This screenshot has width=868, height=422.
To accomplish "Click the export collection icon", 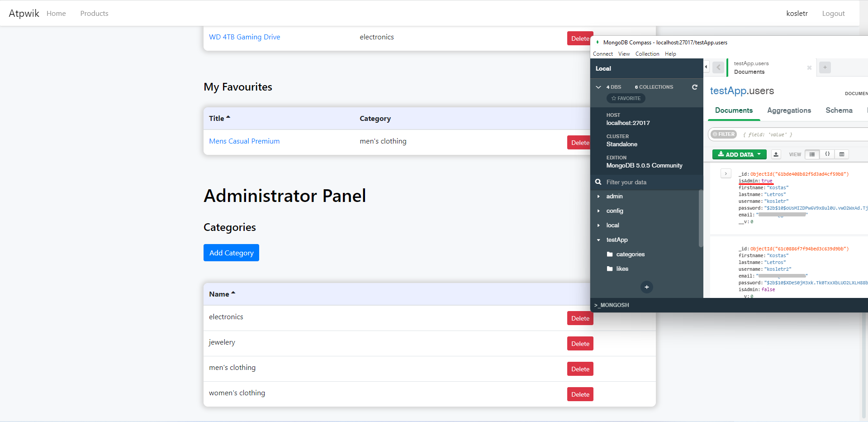I will point(776,154).
